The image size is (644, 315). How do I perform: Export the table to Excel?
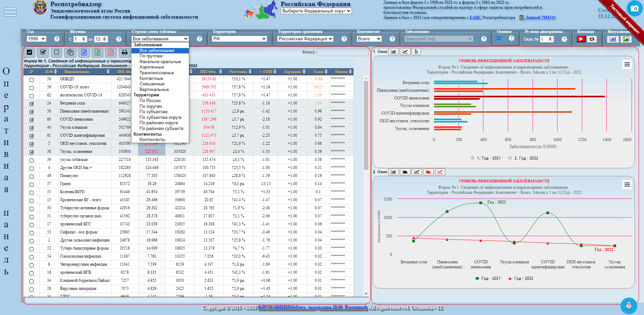[x=97, y=52]
